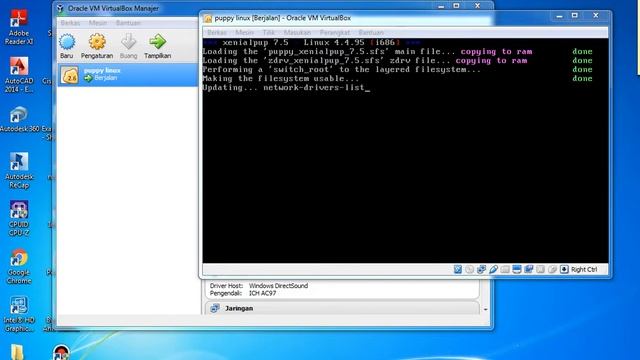Click details pane scroll down arrow
The height and width of the screenshot is (360, 640).
click(x=485, y=309)
